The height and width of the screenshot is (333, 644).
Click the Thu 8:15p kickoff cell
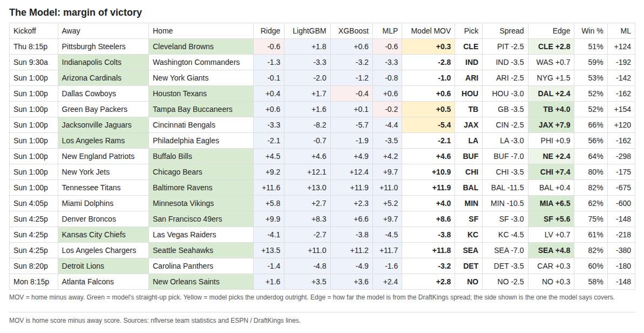33,46
